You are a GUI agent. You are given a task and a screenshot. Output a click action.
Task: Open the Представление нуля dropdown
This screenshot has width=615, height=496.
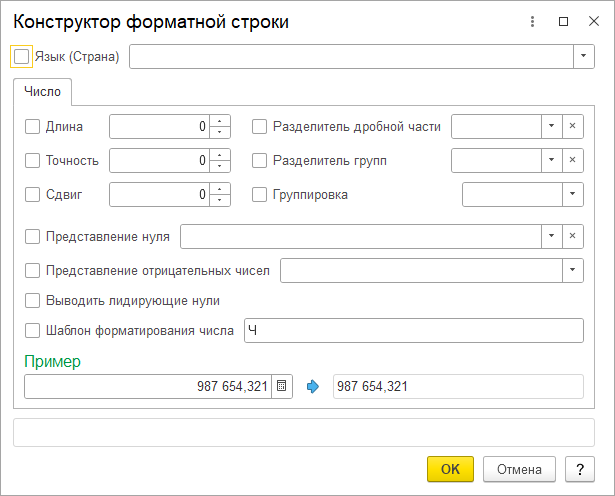(x=551, y=236)
